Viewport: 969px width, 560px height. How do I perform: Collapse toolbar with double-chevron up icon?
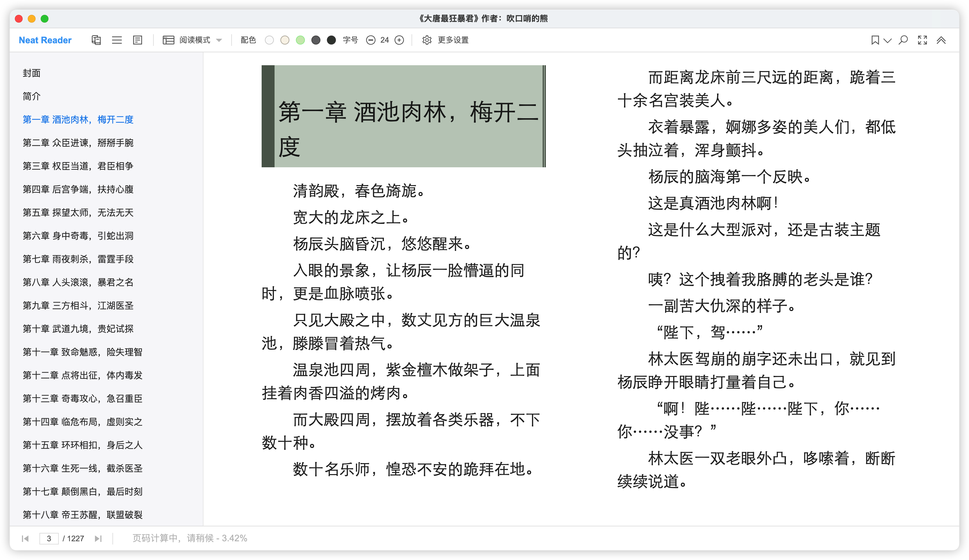941,40
